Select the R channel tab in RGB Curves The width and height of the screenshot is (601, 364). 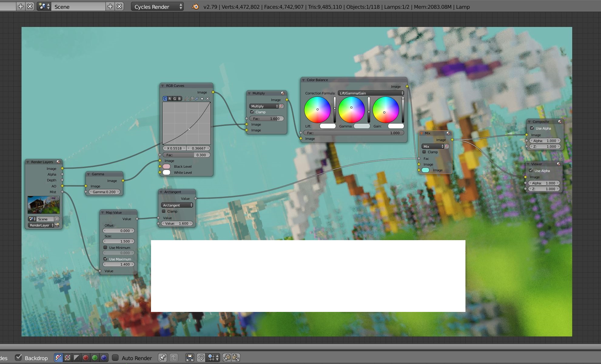pyautogui.click(x=170, y=98)
